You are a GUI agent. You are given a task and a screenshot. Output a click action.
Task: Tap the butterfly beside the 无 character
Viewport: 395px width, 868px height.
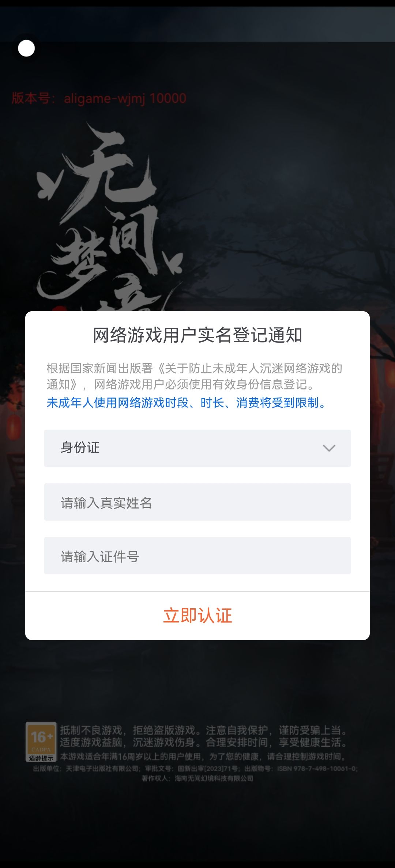tap(46, 186)
